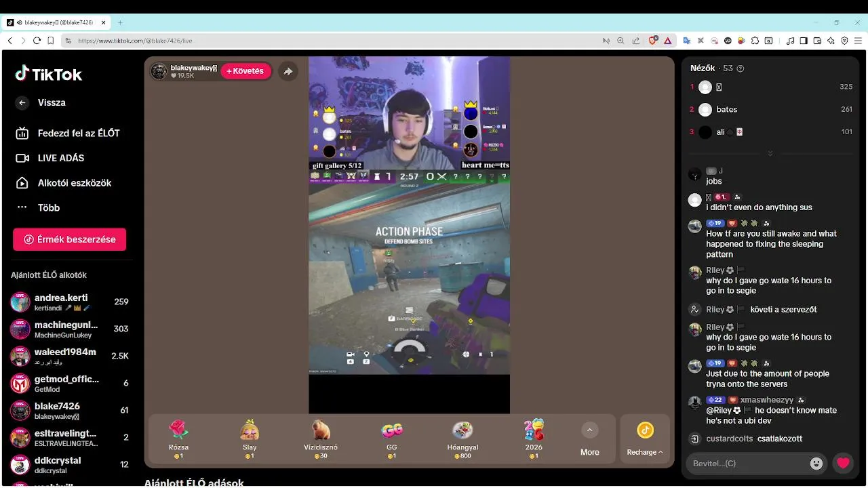
Task: Send the 2026 gift
Action: pos(534,439)
